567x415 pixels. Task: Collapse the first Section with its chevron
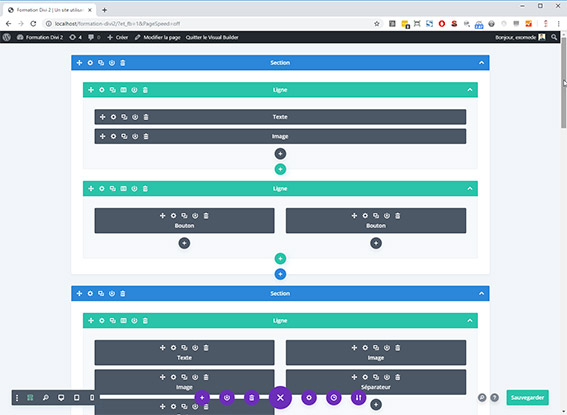pyautogui.click(x=481, y=63)
